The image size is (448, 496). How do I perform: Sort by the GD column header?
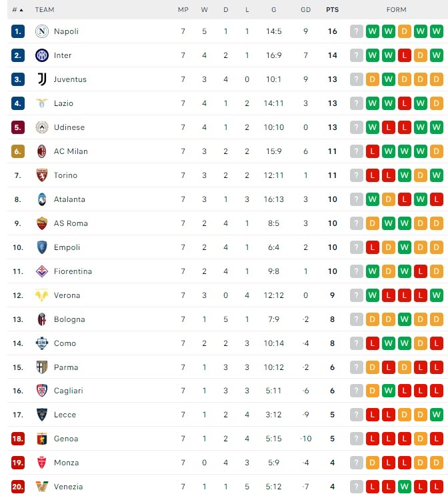pyautogui.click(x=305, y=10)
